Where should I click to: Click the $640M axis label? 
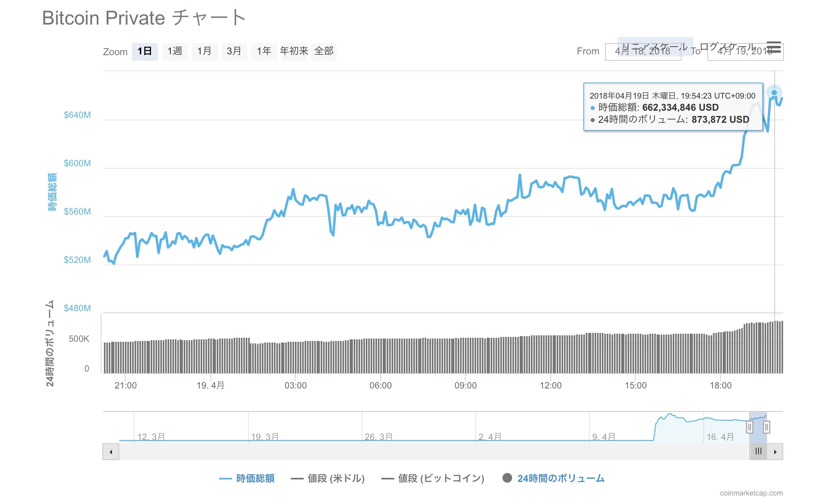tap(77, 115)
